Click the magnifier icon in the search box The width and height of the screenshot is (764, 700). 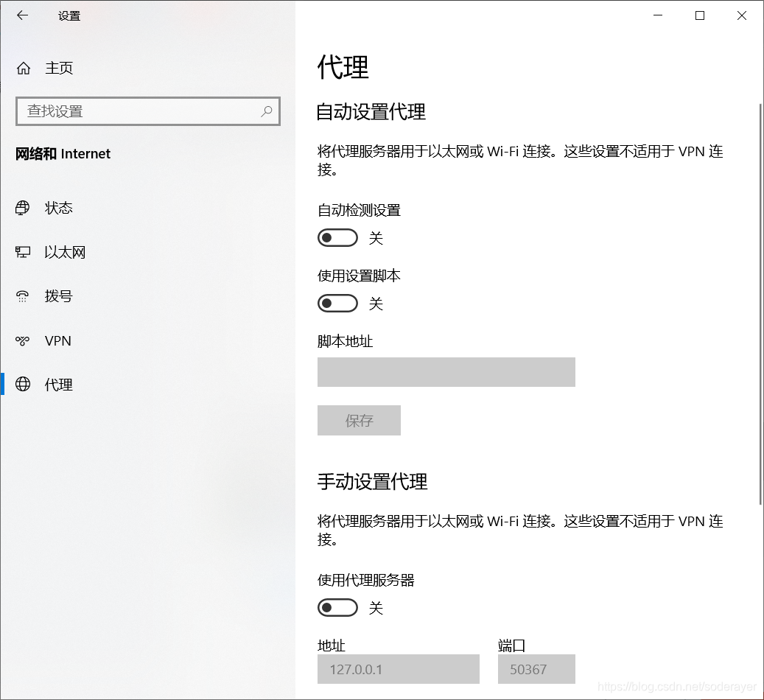pyautogui.click(x=266, y=111)
